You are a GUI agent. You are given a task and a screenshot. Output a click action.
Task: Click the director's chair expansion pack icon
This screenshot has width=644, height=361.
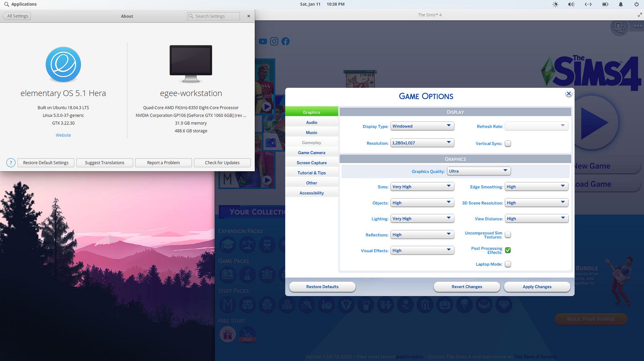point(267,245)
